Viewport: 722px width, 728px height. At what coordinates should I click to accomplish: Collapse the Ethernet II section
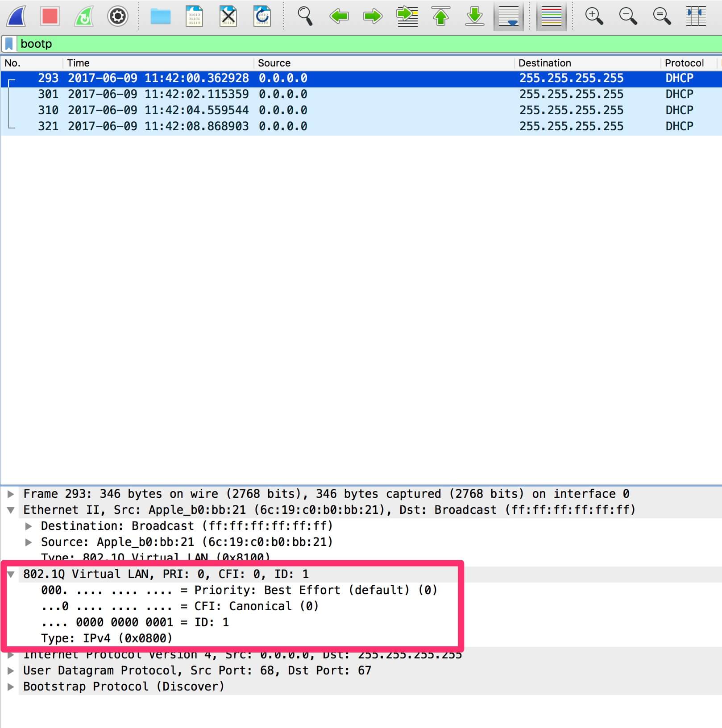11,510
